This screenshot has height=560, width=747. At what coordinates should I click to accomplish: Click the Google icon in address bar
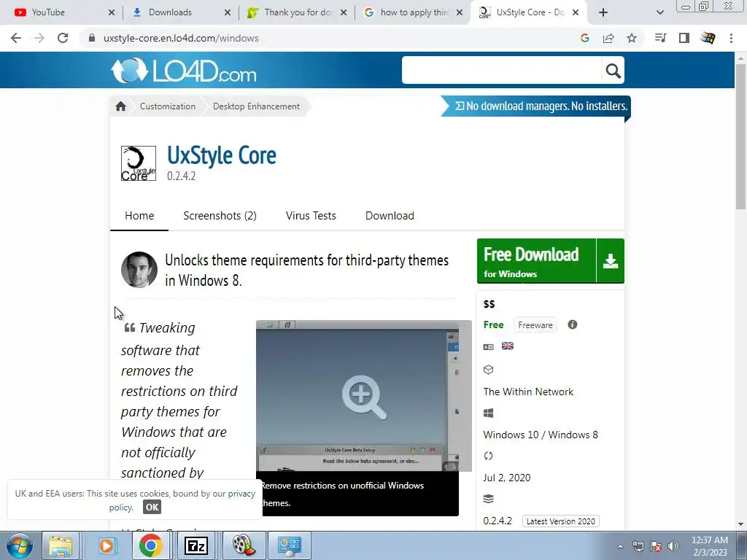[585, 38]
